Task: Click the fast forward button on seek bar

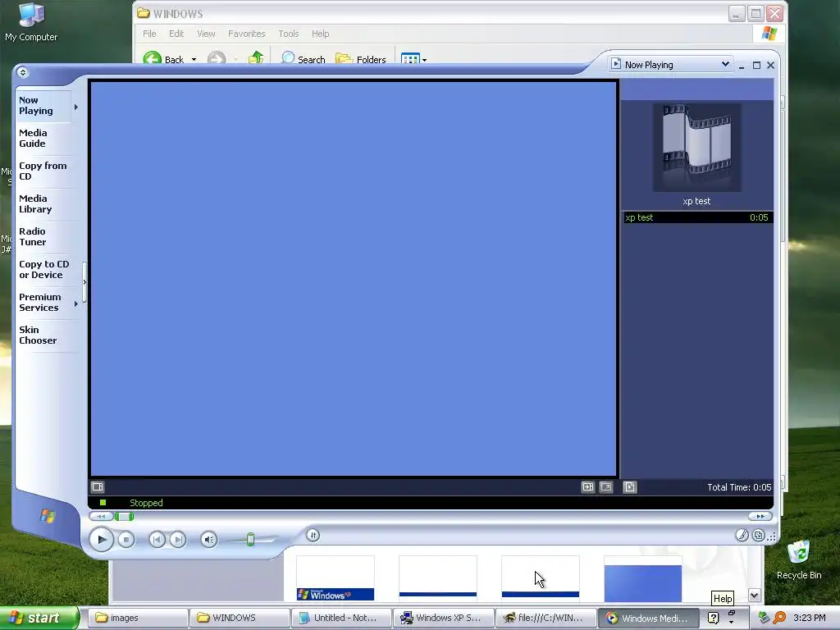Action: click(x=760, y=517)
